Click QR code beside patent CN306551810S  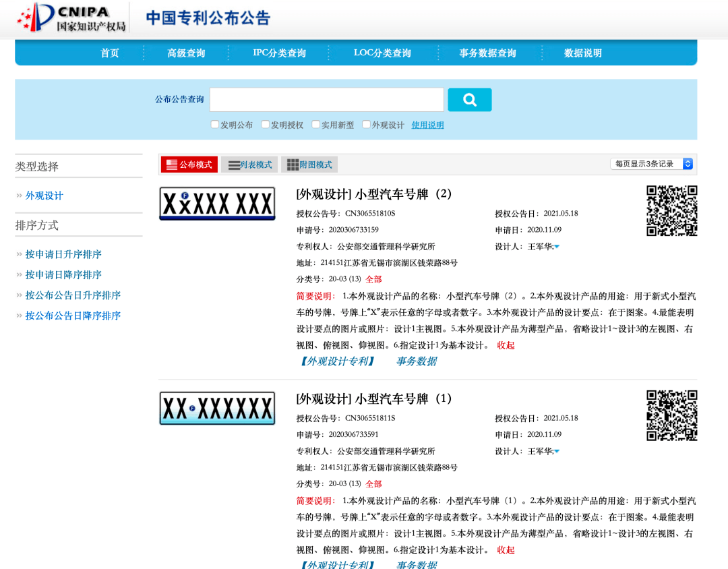pyautogui.click(x=671, y=211)
